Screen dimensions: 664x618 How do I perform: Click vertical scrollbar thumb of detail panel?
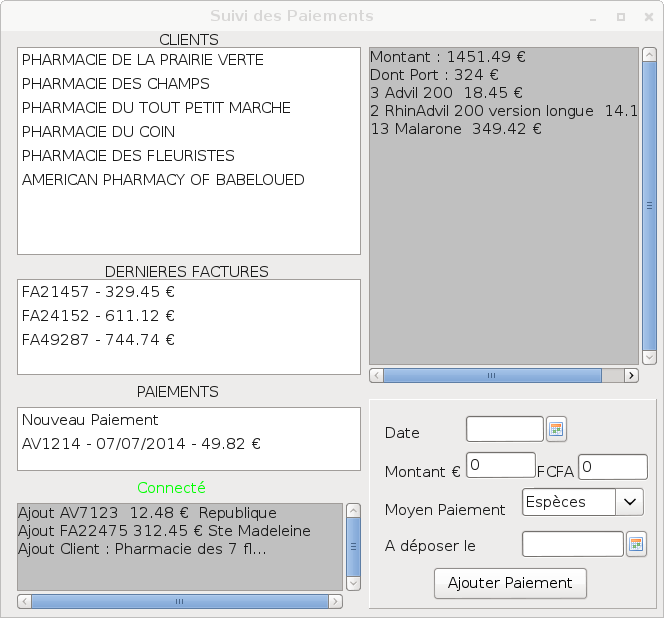tap(649, 206)
